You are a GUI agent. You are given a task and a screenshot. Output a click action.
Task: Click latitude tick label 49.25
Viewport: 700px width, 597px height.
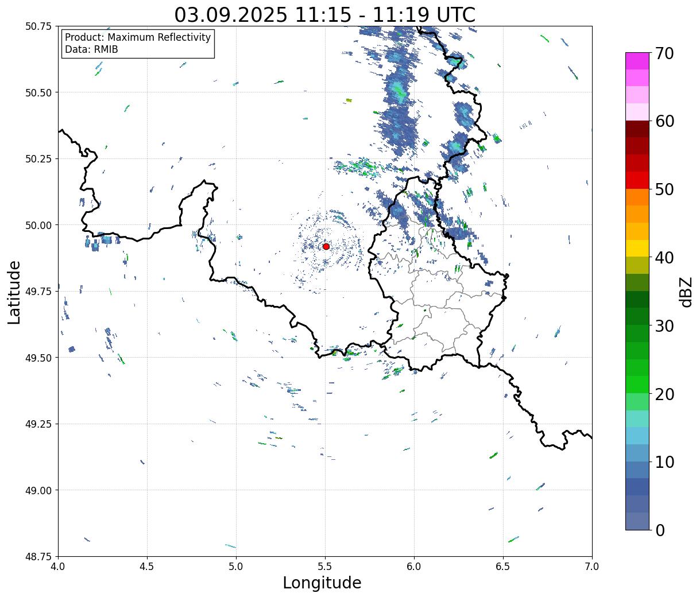[x=38, y=424]
